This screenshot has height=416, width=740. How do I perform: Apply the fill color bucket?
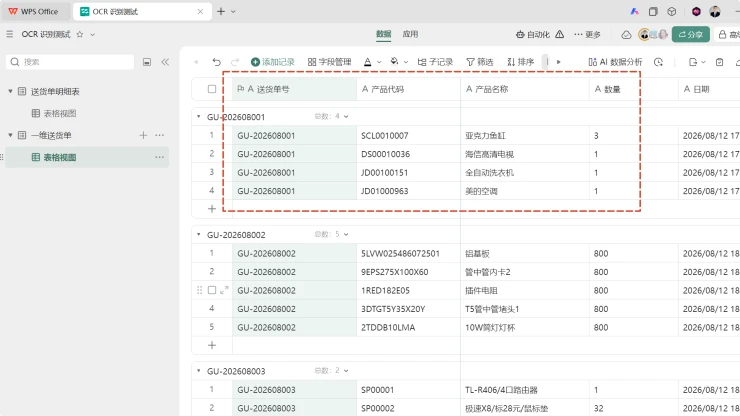(x=395, y=61)
